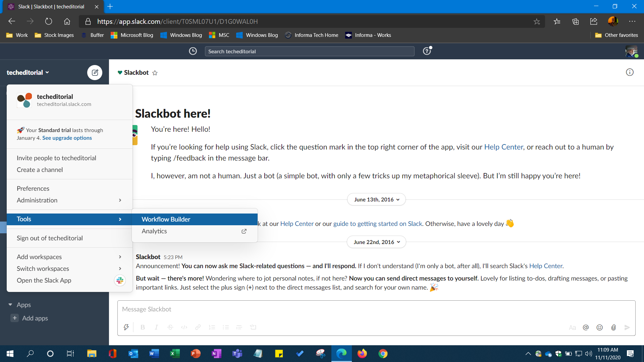Open the compose new message pencil icon
The width and height of the screenshot is (644, 362).
pyautogui.click(x=95, y=72)
